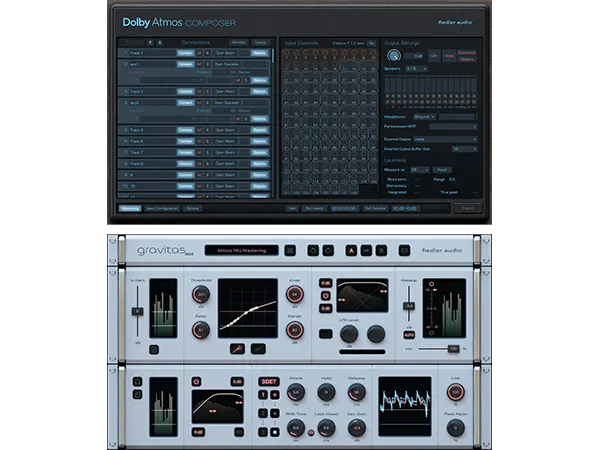Toggle the small round light near RMS Time knob
Viewport: 600px width, 450px height.
tap(311, 433)
